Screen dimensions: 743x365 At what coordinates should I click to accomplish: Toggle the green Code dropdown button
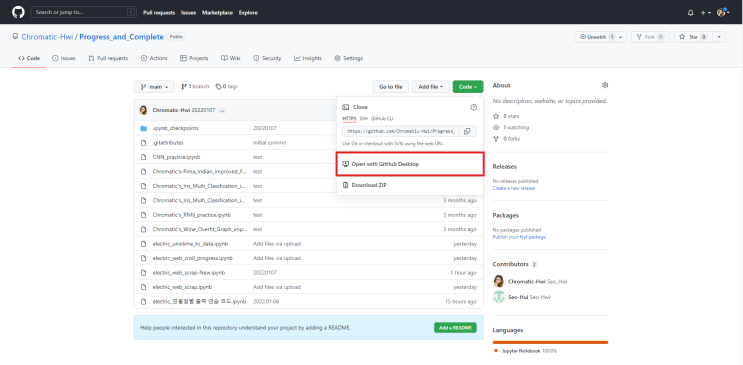pos(468,87)
